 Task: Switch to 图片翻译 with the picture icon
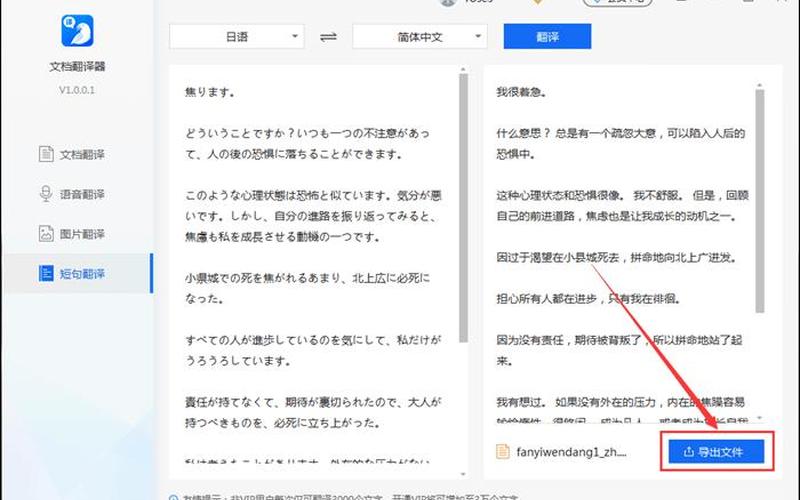72,234
